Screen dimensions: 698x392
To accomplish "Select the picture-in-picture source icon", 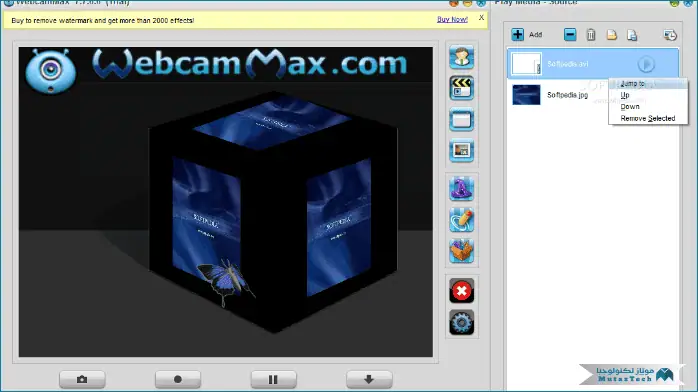I will 462,150.
